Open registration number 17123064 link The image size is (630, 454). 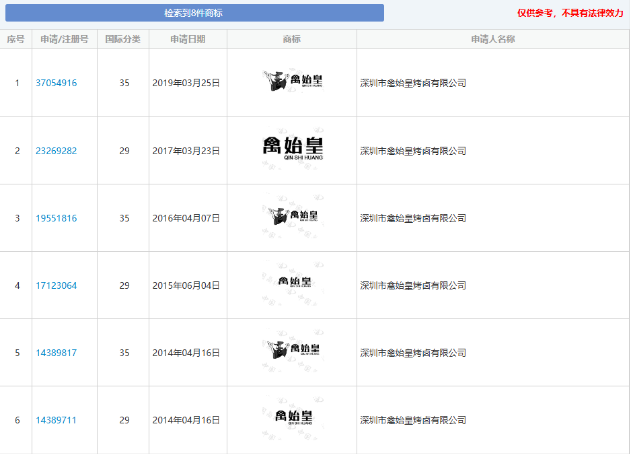pyautogui.click(x=56, y=286)
